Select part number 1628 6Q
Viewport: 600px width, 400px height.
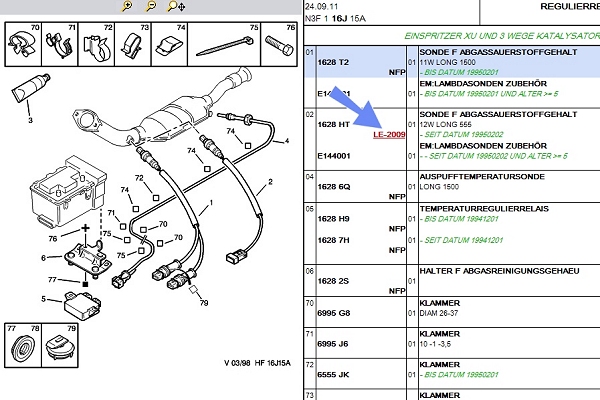pyautogui.click(x=334, y=187)
